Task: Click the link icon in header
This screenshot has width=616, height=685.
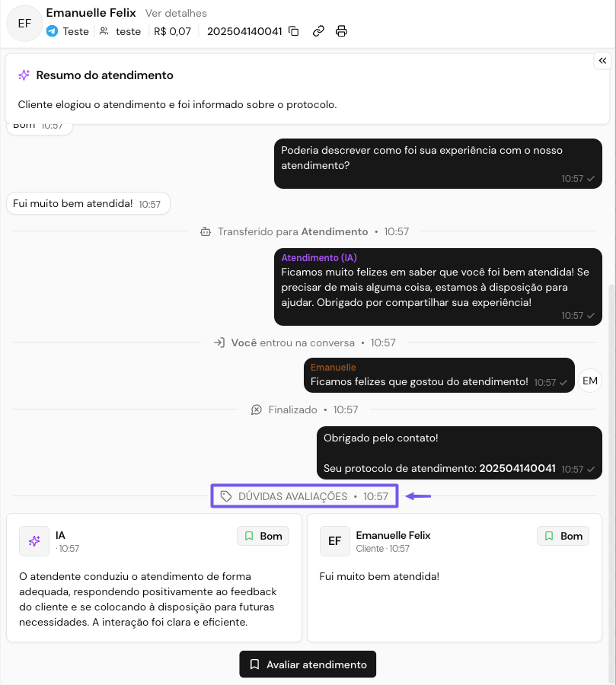Action: (318, 31)
